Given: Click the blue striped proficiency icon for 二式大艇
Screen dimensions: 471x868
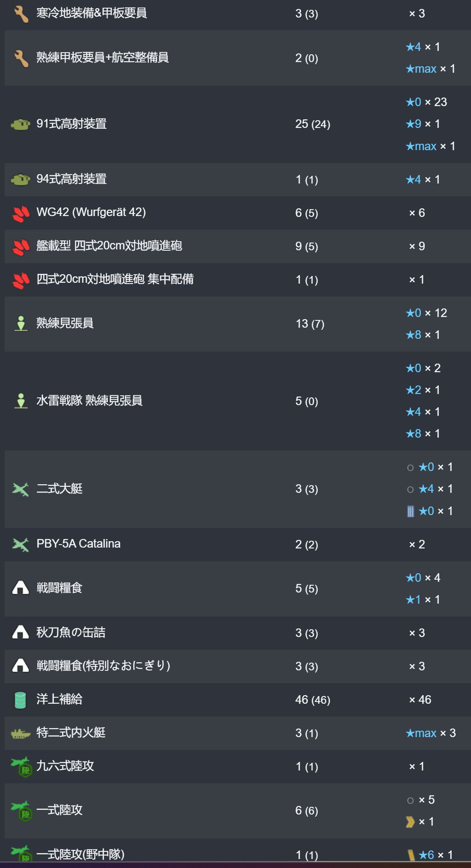Looking at the screenshot, I should point(410,511).
